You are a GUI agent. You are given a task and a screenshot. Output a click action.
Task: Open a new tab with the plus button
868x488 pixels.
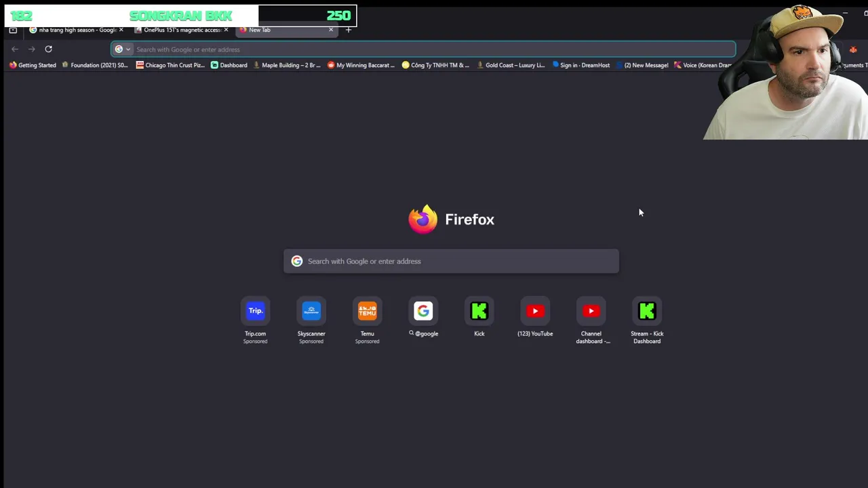tap(349, 30)
